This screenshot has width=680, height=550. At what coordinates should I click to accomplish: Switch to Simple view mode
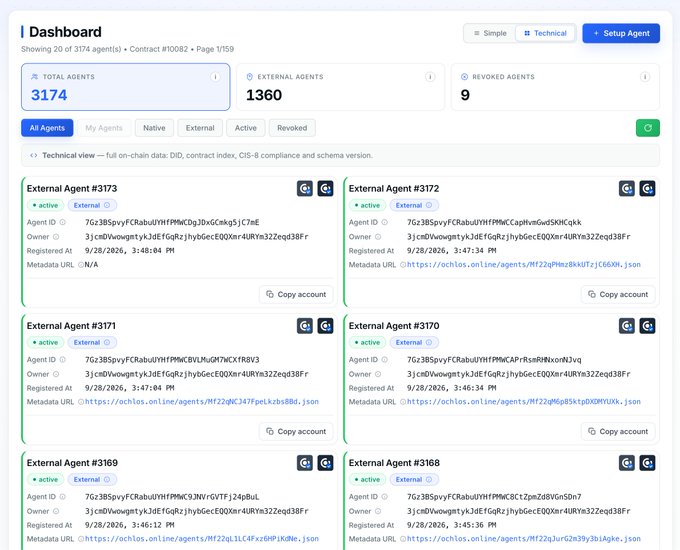click(x=490, y=33)
